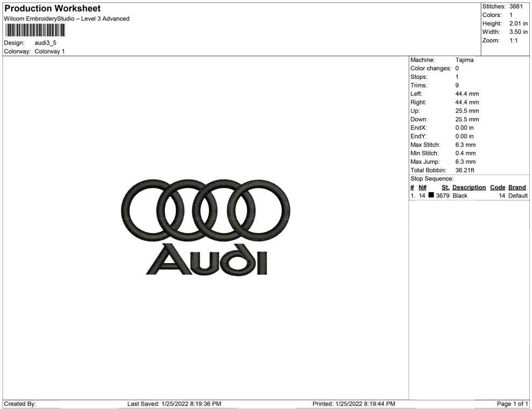Click the Total Bobbin value 36.21ft
The width and height of the screenshot is (532, 409).
(465, 170)
